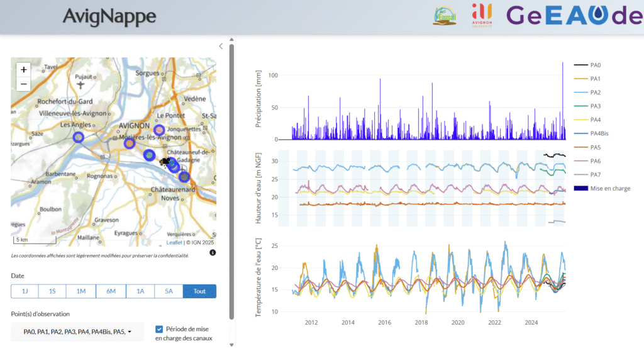This screenshot has height=348, width=644.
Task: Select the map marker near Les Angles
Action: point(78,137)
